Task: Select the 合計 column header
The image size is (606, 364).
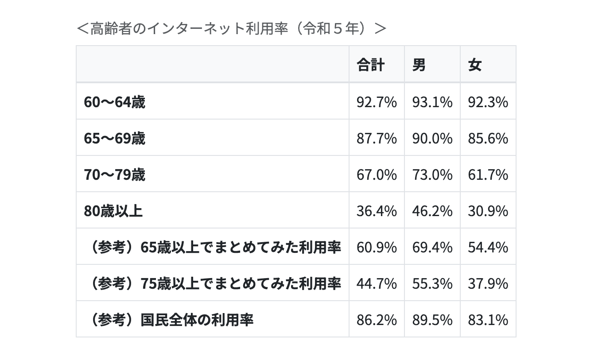Action: (370, 65)
